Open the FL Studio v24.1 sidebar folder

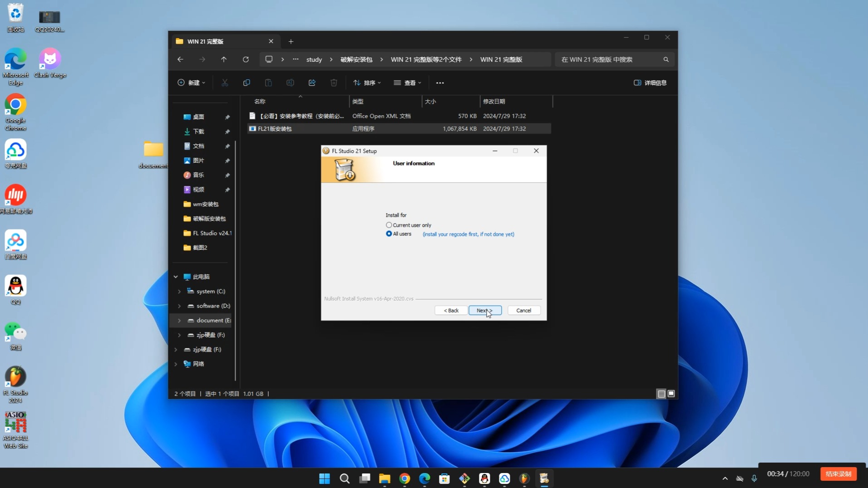point(207,233)
